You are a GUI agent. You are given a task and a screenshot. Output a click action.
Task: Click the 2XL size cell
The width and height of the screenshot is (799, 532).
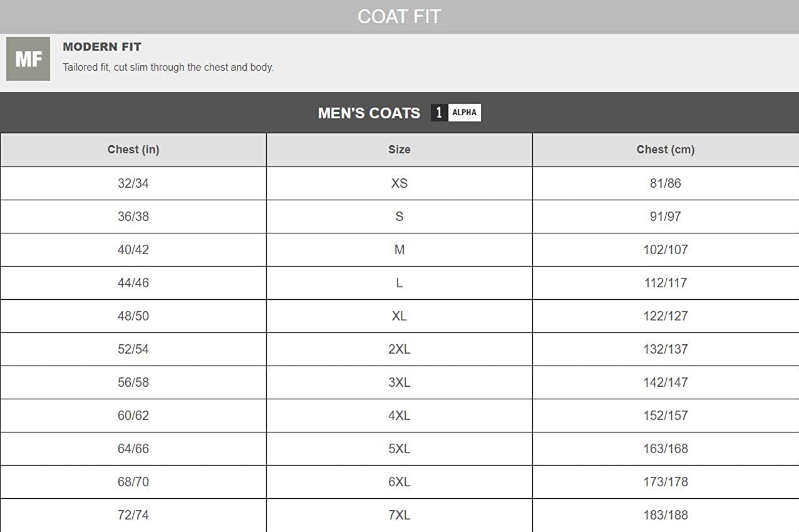399,349
